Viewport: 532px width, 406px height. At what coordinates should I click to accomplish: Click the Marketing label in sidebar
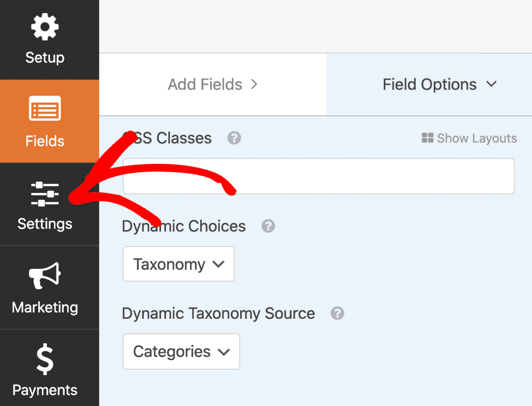point(45,307)
